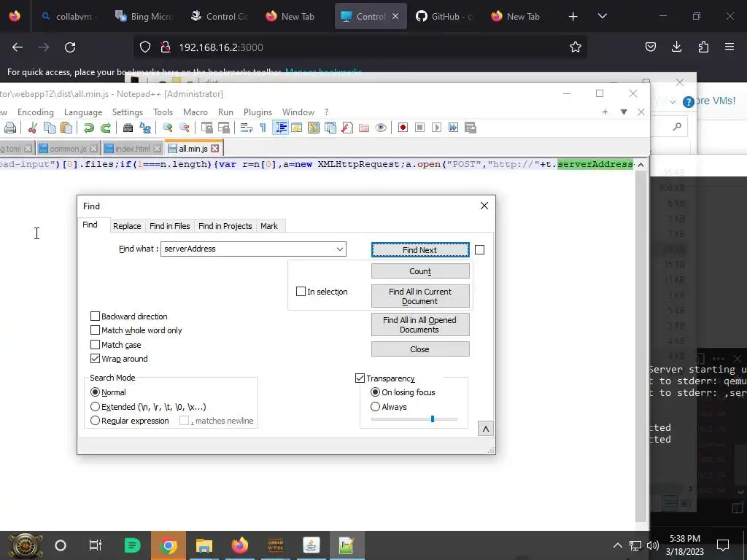This screenshot has width=747, height=560.
Task: Adjust the transparency slider handle
Action: tap(433, 419)
